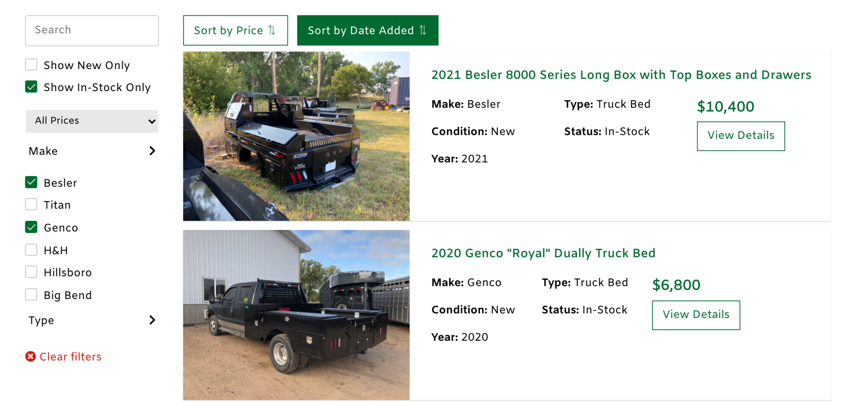868x406 pixels.
Task: Uncheck the Genco make filter
Action: coord(31,227)
